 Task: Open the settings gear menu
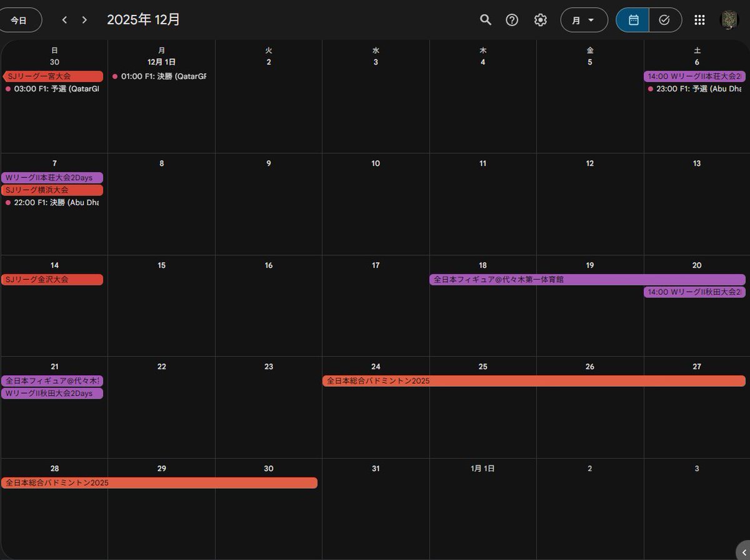click(x=541, y=20)
